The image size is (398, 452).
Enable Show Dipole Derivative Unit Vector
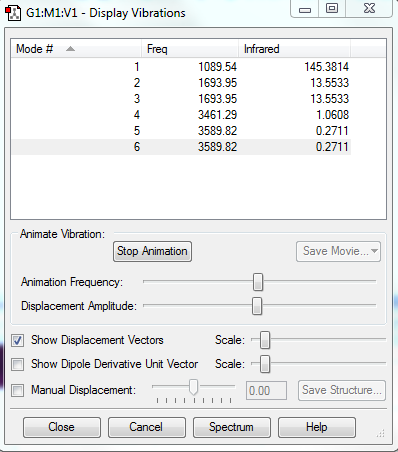click(17, 364)
